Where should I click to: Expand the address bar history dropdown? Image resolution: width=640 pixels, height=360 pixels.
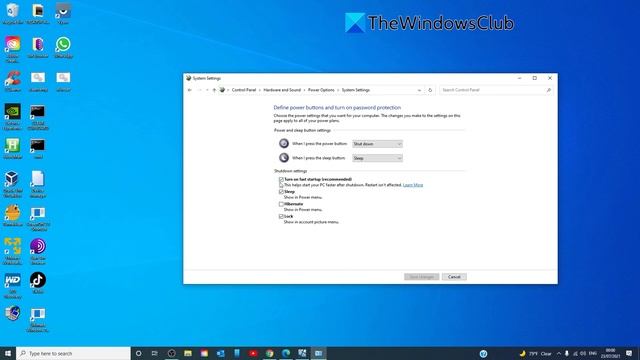[x=419, y=90]
